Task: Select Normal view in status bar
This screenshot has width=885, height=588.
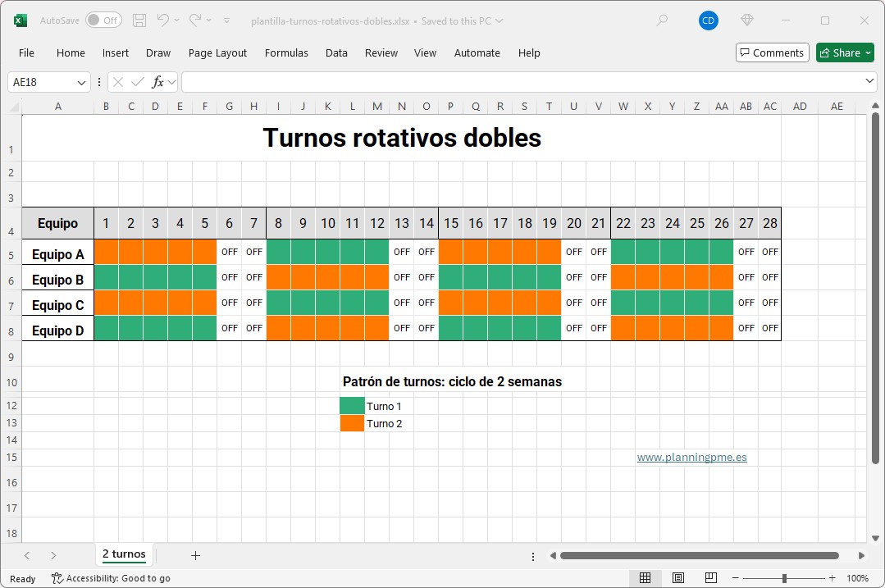Action: (646, 578)
